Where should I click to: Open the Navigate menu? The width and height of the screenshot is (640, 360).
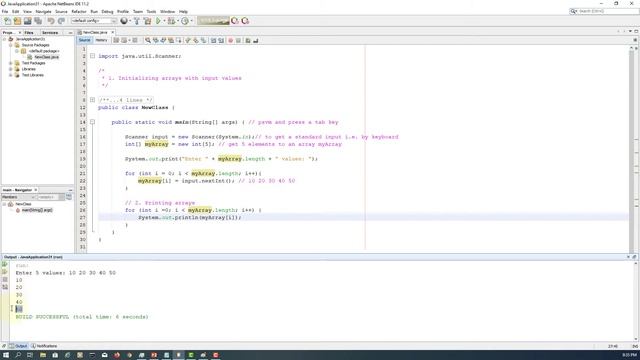tap(43, 11)
